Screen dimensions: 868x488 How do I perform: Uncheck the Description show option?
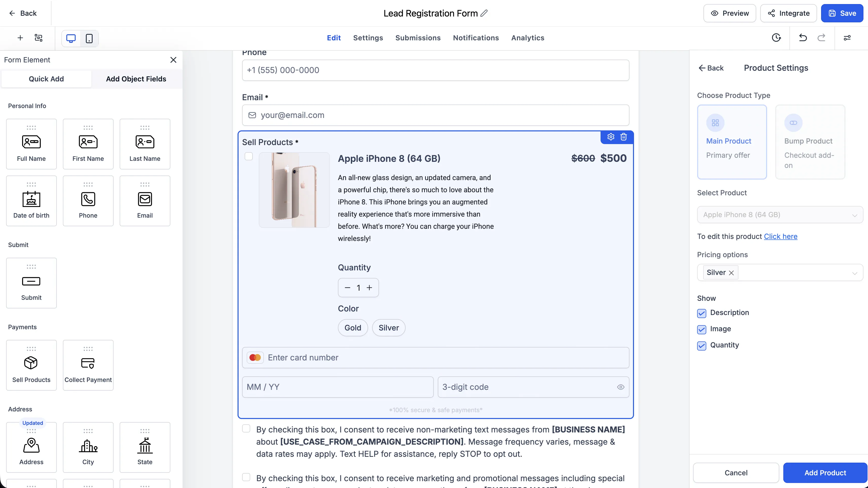(701, 313)
